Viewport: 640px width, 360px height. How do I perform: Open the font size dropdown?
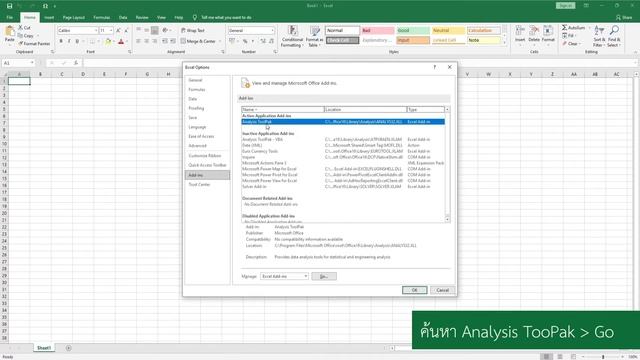point(111,31)
